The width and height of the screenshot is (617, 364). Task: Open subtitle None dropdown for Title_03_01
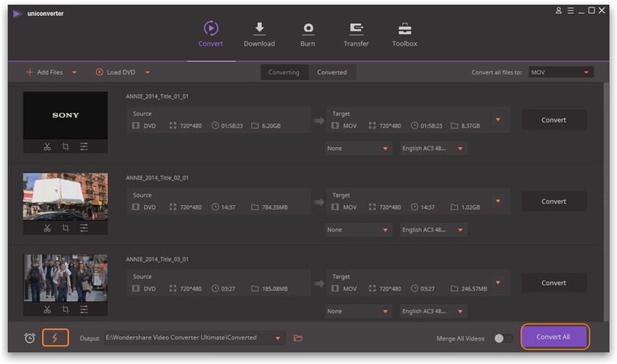(x=359, y=311)
